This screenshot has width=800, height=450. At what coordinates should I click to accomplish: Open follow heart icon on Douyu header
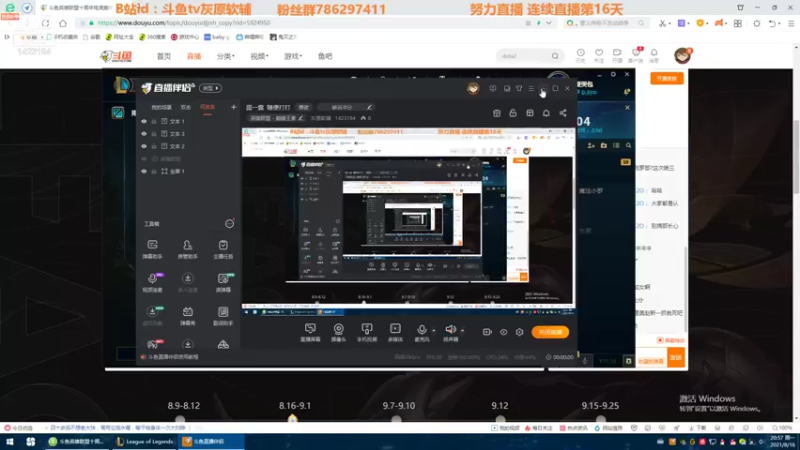click(599, 55)
